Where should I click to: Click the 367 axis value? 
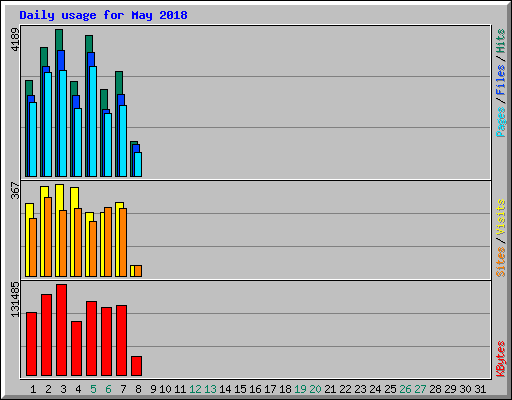[x=15, y=190]
